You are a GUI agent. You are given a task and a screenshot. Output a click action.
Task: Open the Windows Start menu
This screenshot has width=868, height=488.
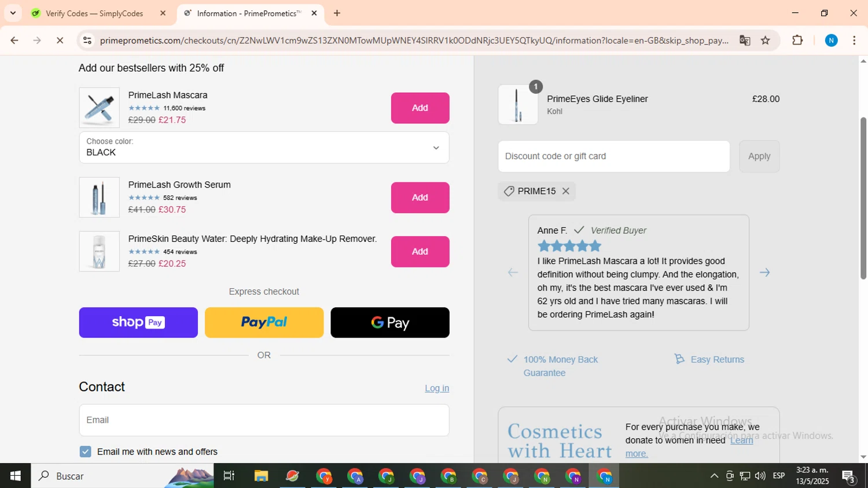(15, 476)
